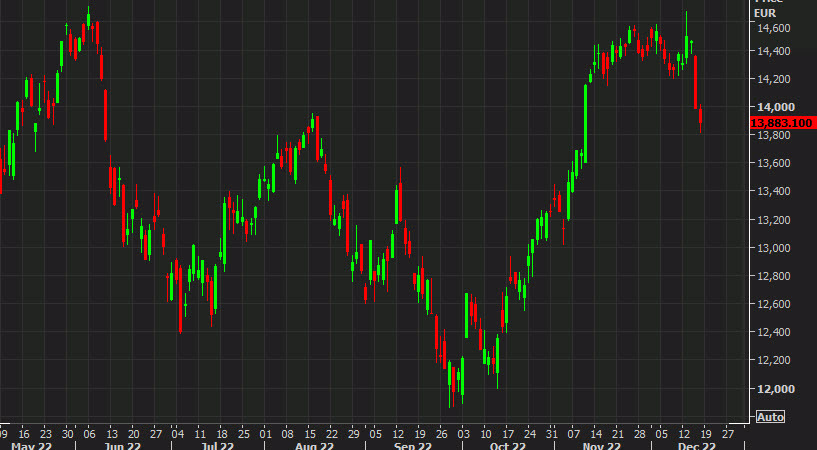Viewport: 817px width, 450px height.
Task: Click the 12,400 price axis label
Action: (x=772, y=332)
